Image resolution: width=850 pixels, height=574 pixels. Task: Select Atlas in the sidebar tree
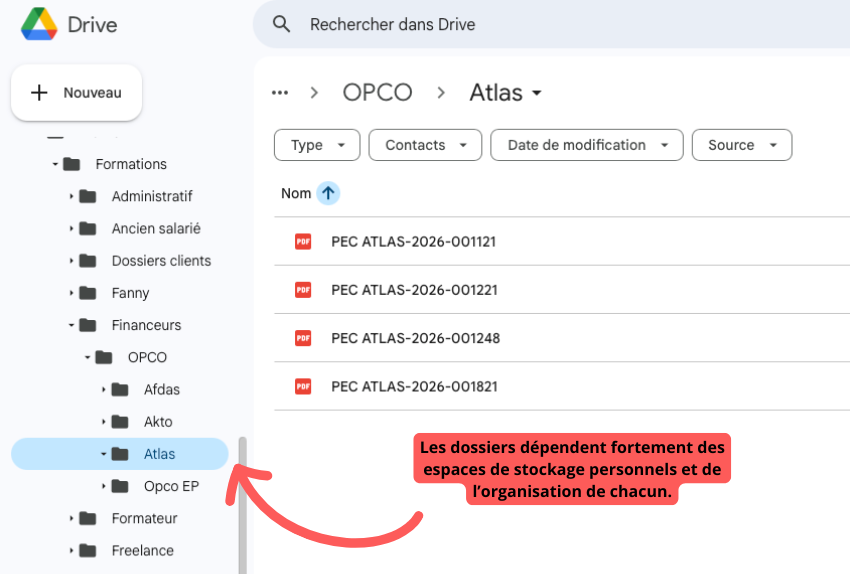tap(119, 454)
